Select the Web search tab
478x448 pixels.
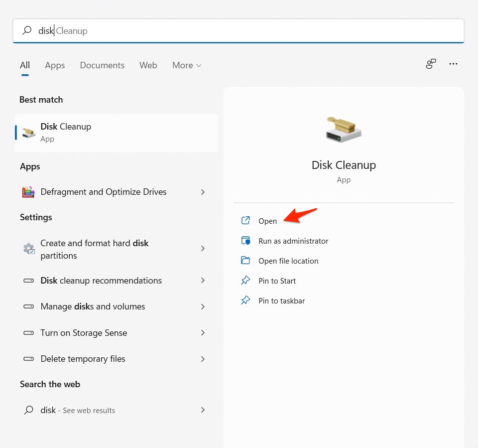(x=148, y=65)
